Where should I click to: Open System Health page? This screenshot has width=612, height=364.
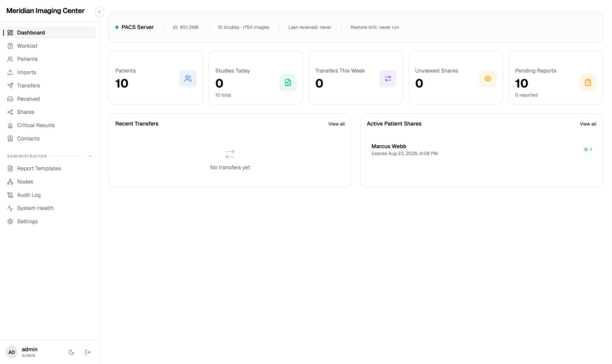coord(50,208)
